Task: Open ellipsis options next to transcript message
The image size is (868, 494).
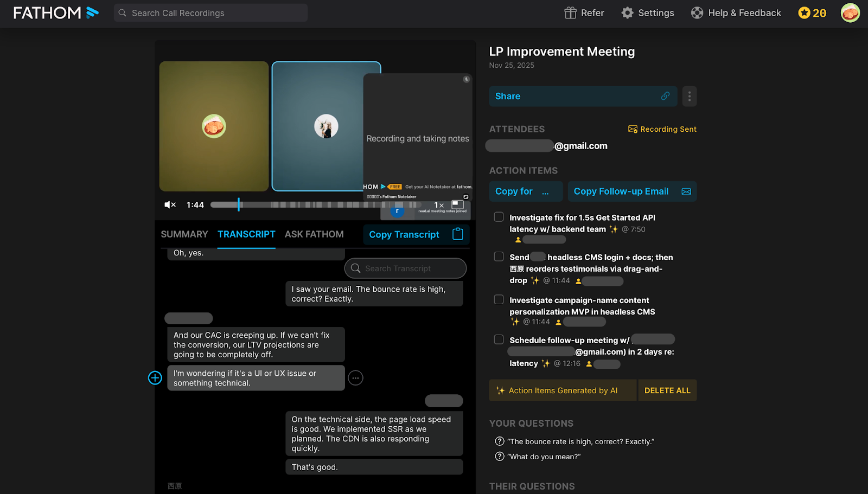Action: click(355, 378)
